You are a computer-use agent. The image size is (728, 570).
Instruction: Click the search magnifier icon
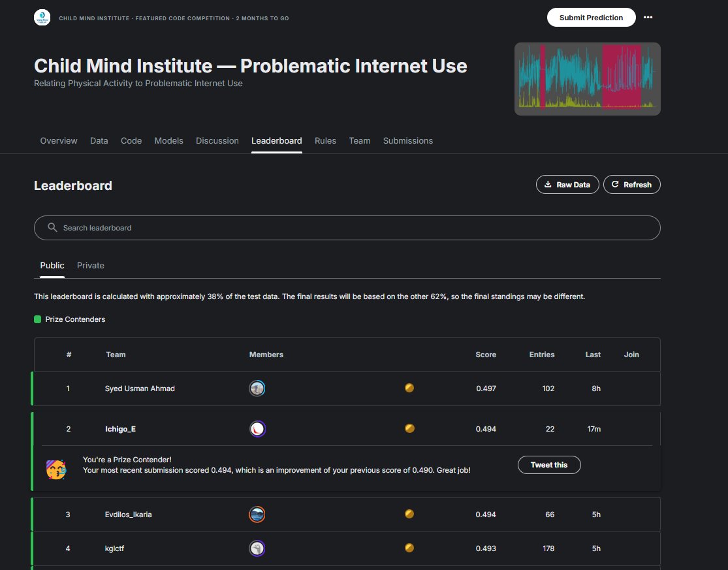tap(52, 227)
